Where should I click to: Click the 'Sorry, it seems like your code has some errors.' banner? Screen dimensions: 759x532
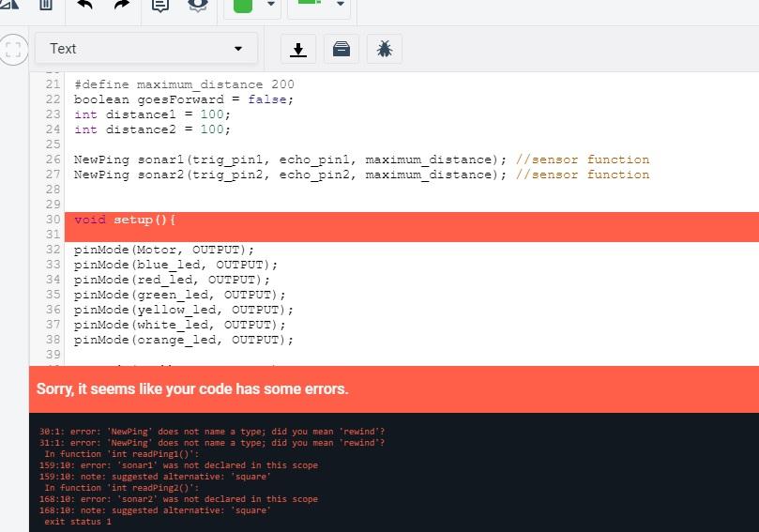tap(394, 389)
